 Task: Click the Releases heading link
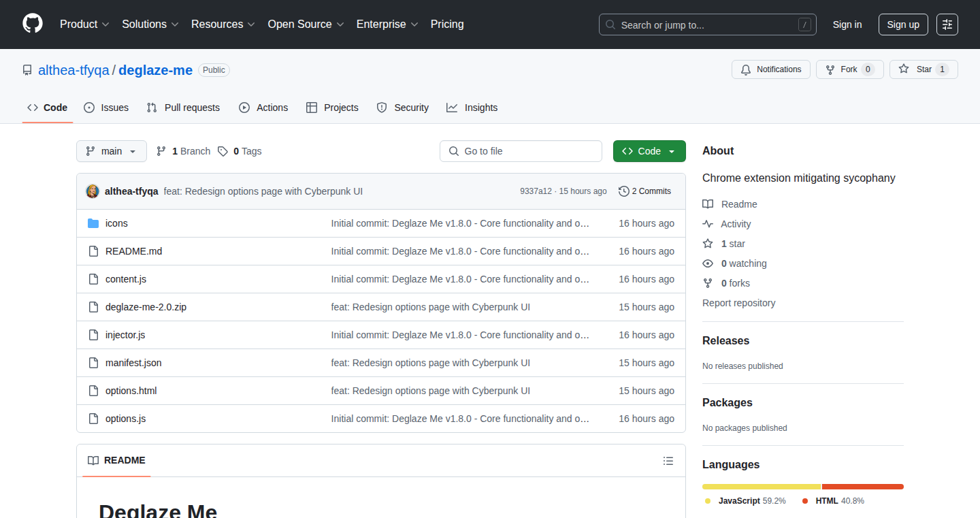[726, 340]
